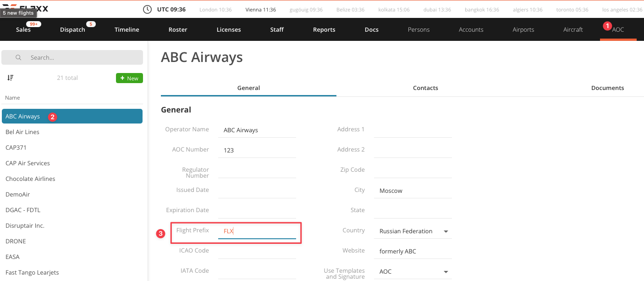Click into the ICAO Code field
The height and width of the screenshot is (281, 644).
[x=257, y=251]
